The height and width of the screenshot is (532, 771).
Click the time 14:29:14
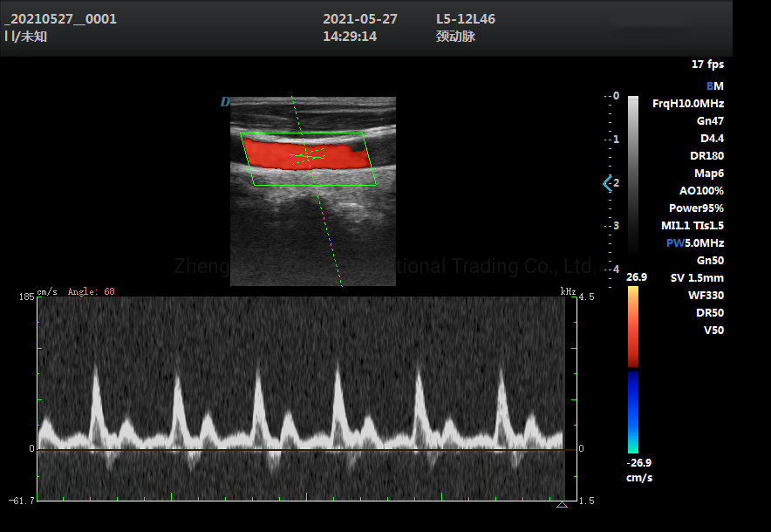point(350,37)
